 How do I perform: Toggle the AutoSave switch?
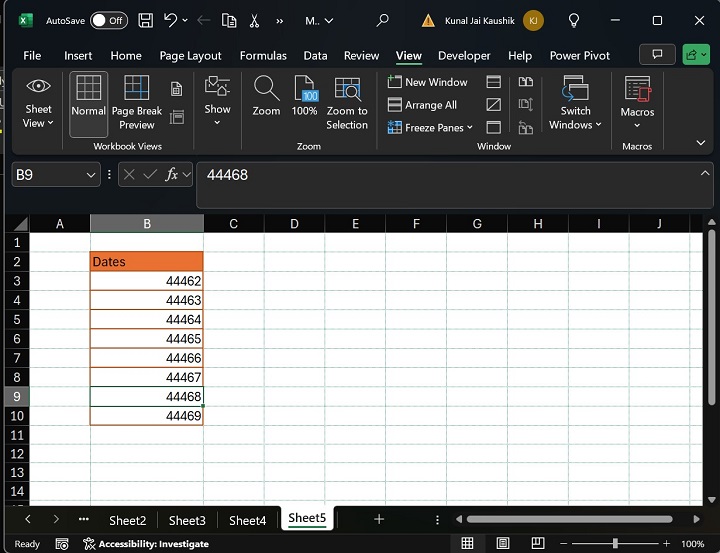coord(108,20)
